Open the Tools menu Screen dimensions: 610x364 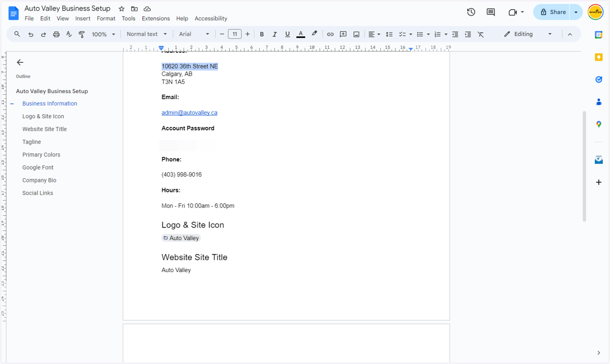click(x=129, y=18)
